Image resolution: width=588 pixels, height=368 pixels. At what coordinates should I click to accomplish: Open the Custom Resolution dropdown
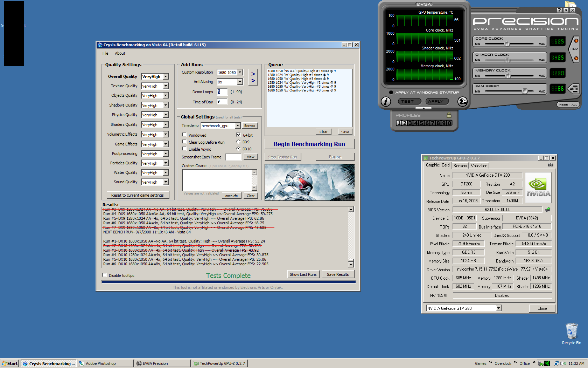click(240, 72)
